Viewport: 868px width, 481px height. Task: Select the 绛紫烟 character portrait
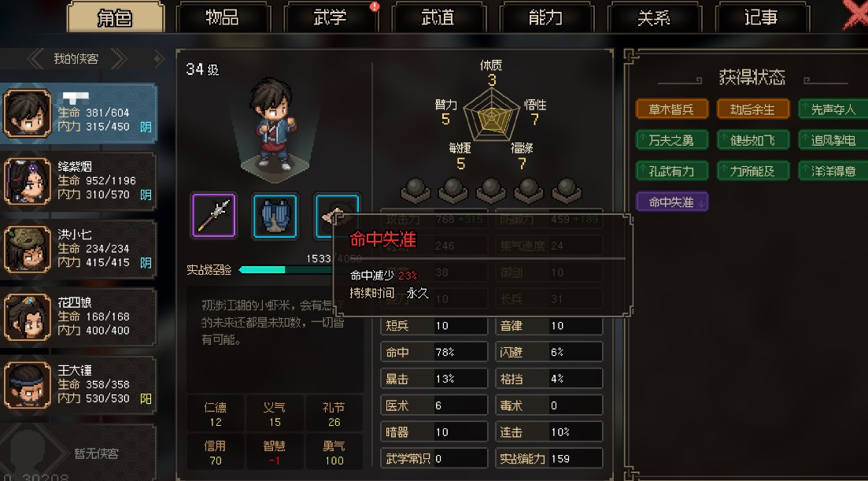click(27, 181)
